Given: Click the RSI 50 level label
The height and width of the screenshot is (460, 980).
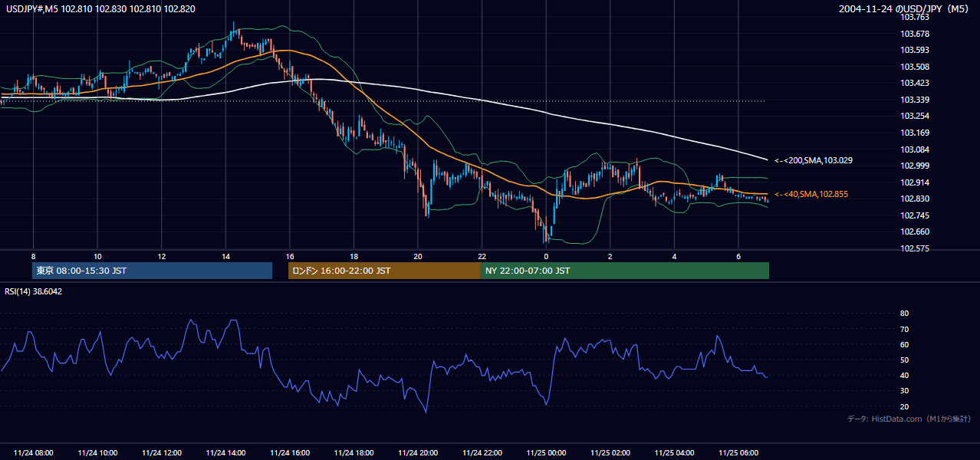Looking at the screenshot, I should [x=904, y=360].
